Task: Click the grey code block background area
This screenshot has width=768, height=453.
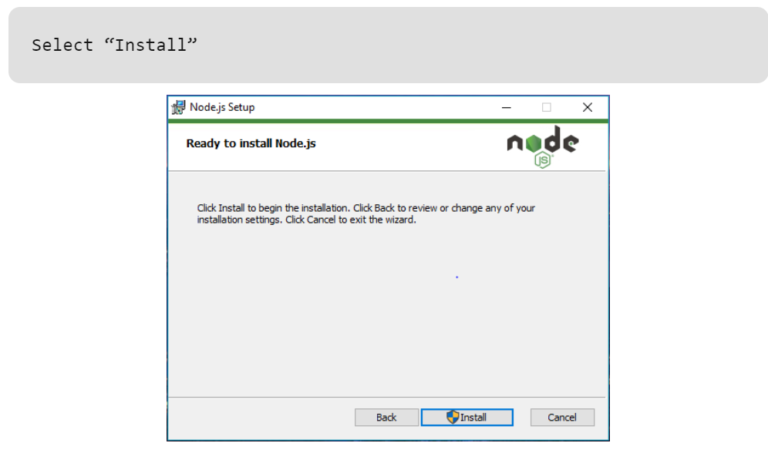Action: [388, 45]
